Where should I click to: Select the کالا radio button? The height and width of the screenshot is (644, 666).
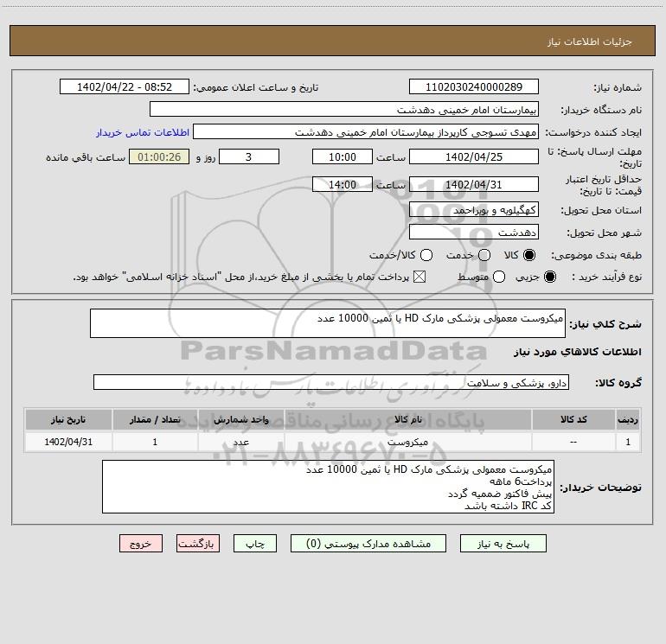(529, 255)
